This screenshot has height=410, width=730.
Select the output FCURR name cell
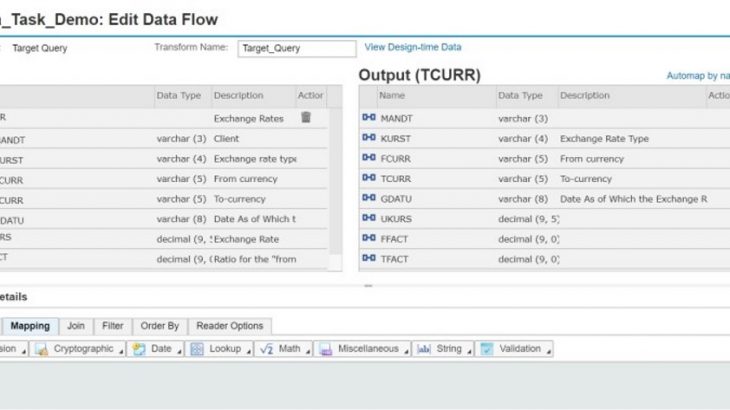pos(396,159)
